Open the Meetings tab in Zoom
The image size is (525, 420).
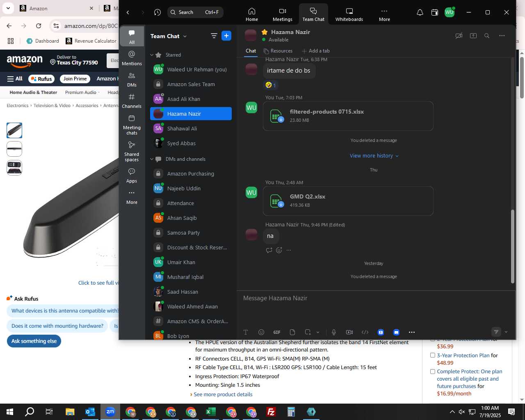click(x=283, y=14)
